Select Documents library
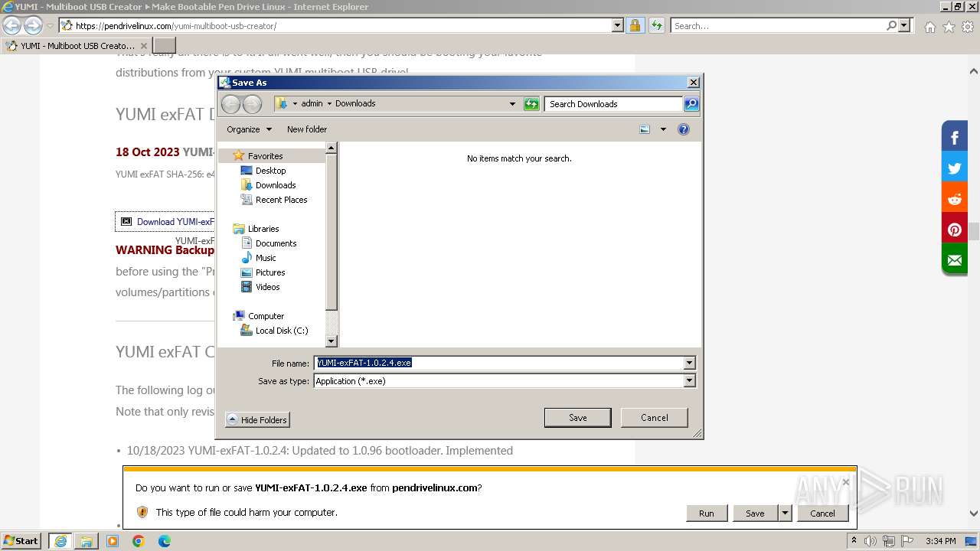Viewport: 980px width, 551px height. 276,243
